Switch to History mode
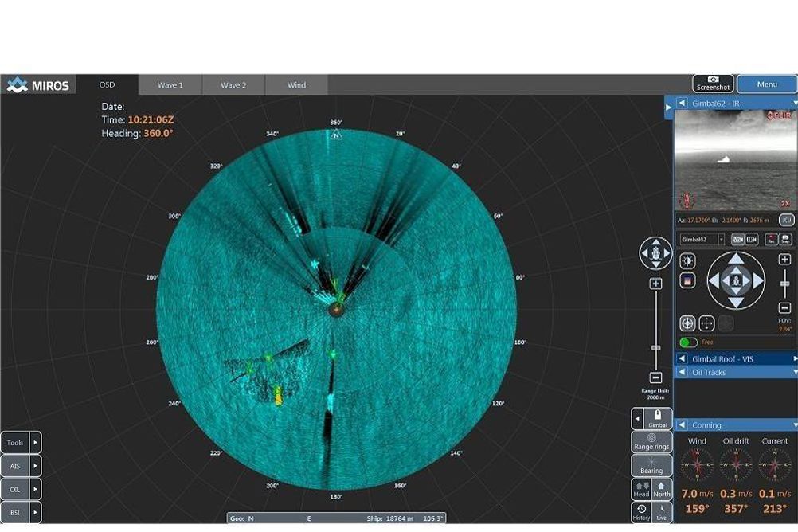Image resolution: width=798 pixels, height=532 pixels. (x=641, y=512)
